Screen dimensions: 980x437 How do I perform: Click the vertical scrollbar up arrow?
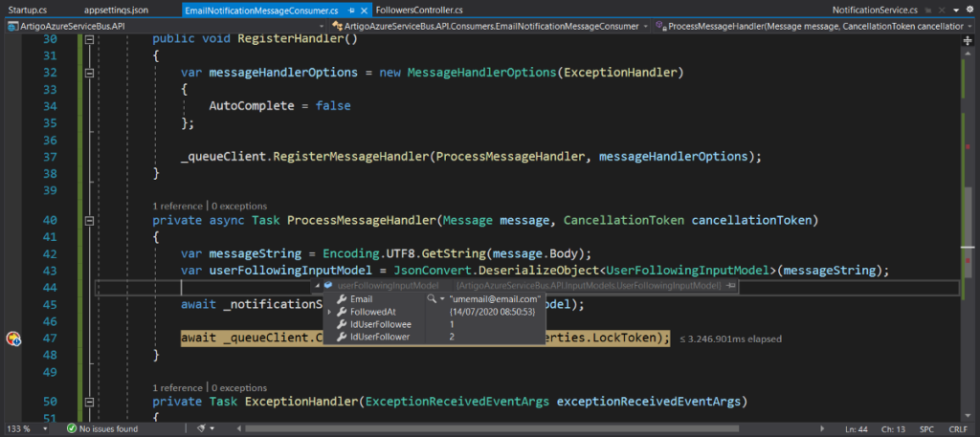969,52
